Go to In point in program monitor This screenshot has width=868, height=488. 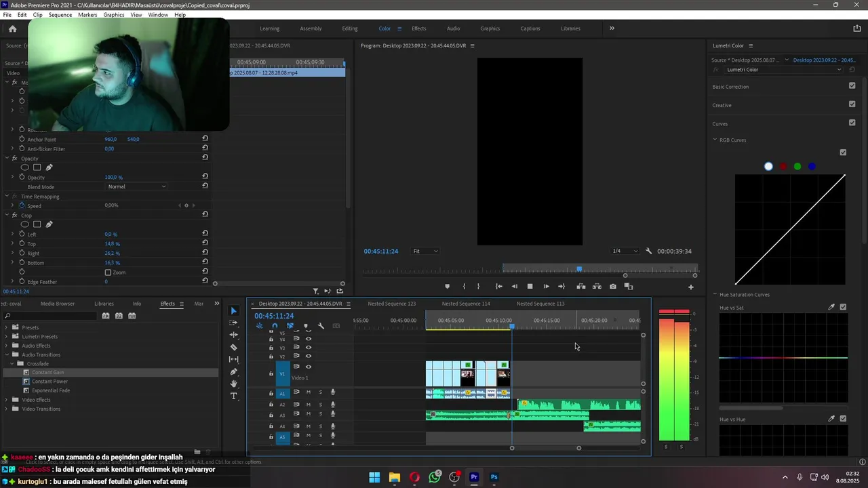[x=499, y=287]
